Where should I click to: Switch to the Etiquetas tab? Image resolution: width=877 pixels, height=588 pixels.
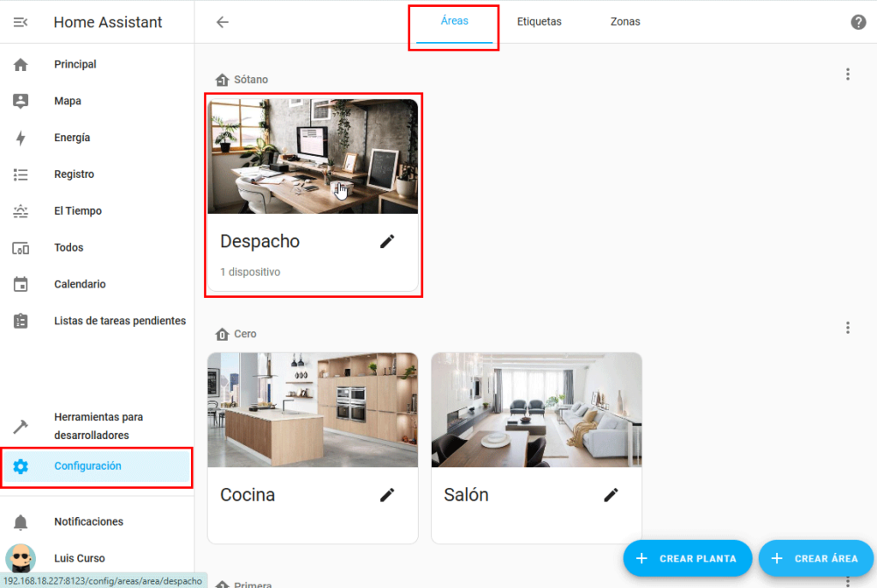540,21
